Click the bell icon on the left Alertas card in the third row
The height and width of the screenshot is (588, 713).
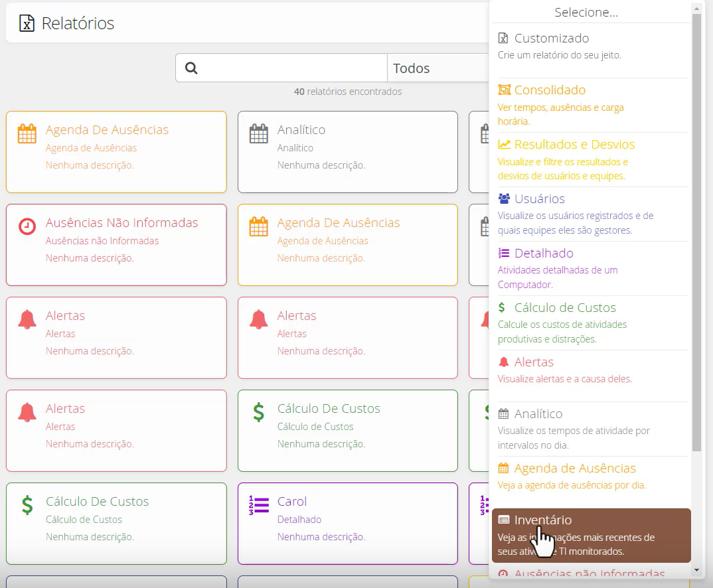tap(27, 319)
